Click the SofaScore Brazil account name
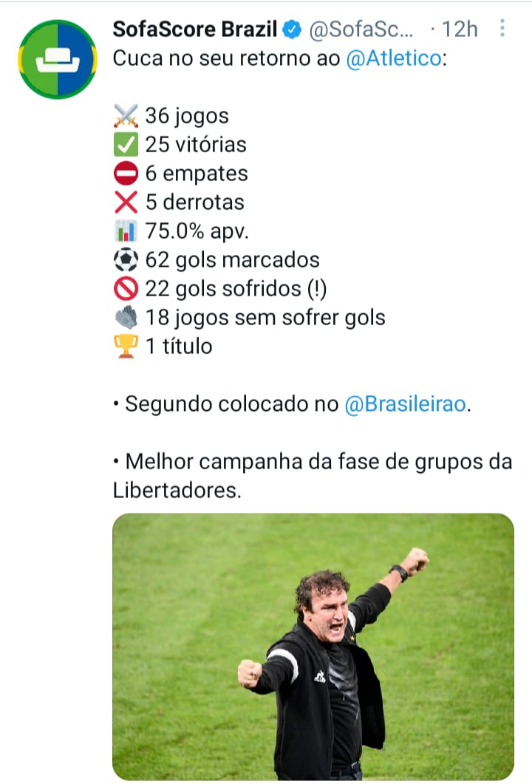532x784 pixels. coord(195,30)
